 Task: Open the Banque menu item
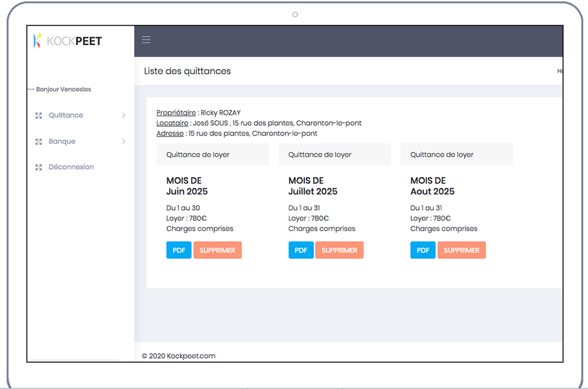(62, 141)
